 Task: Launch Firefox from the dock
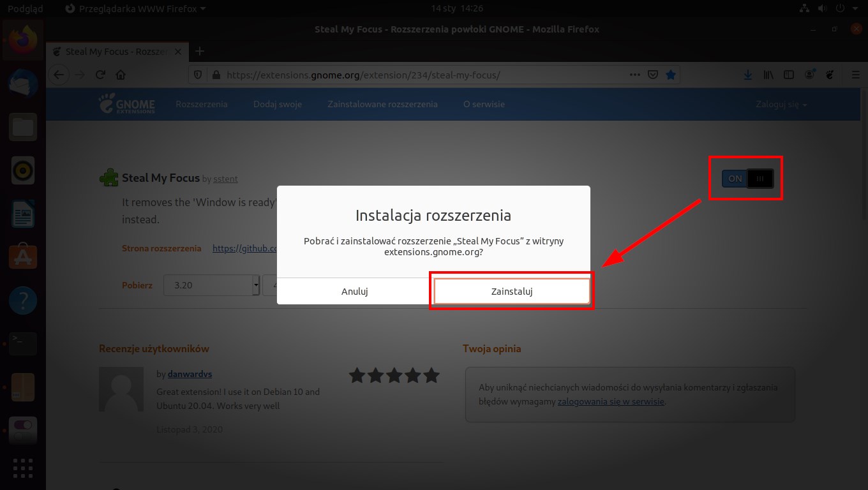tap(23, 40)
